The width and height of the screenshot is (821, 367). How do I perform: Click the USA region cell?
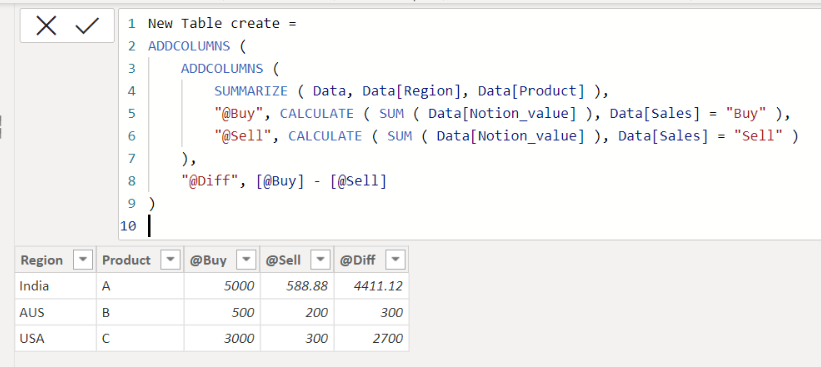pyautogui.click(x=56, y=339)
